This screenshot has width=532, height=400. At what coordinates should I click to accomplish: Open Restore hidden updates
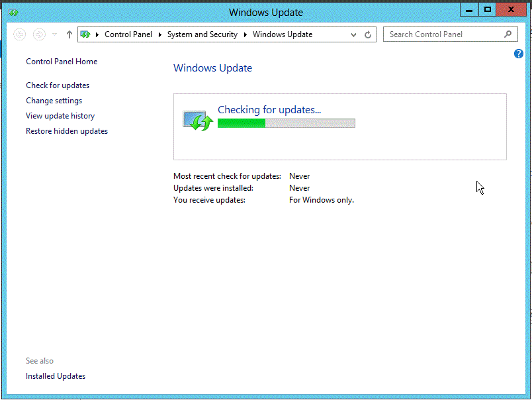pyautogui.click(x=67, y=131)
